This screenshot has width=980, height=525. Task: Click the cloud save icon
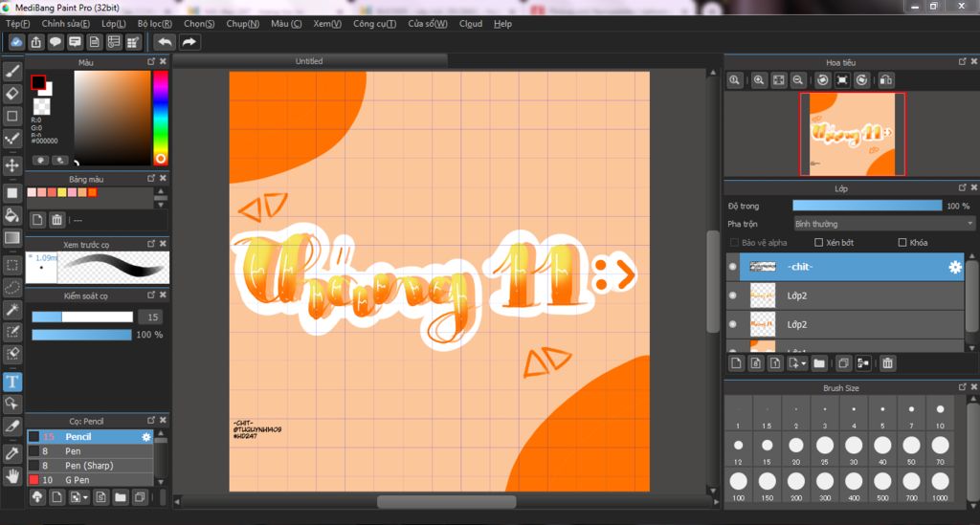pos(16,42)
